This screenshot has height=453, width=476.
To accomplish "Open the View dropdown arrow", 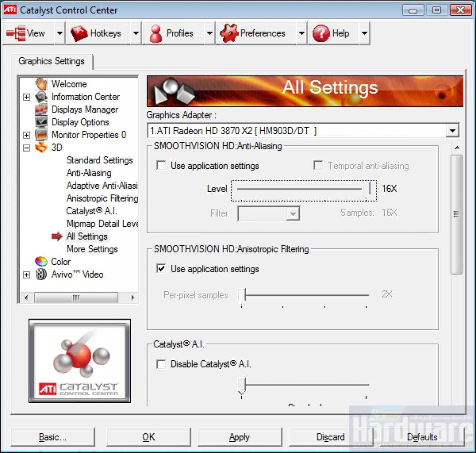I will [x=60, y=33].
